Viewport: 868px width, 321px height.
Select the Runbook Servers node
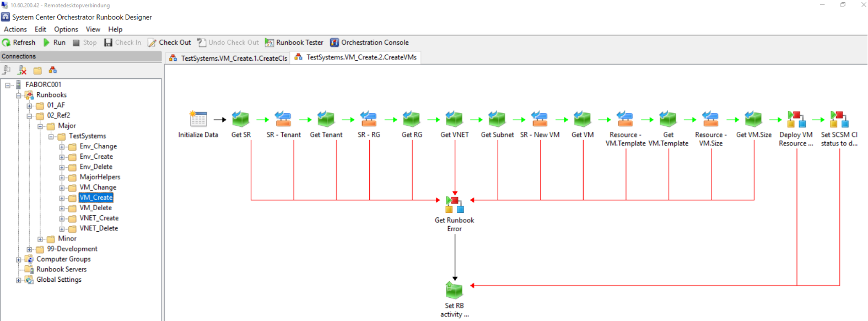pyautogui.click(x=61, y=269)
